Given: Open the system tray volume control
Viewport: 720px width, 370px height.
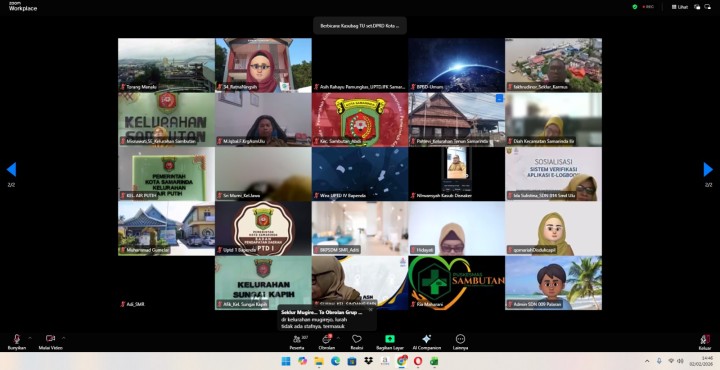Looking at the screenshot, I should [x=680, y=361].
